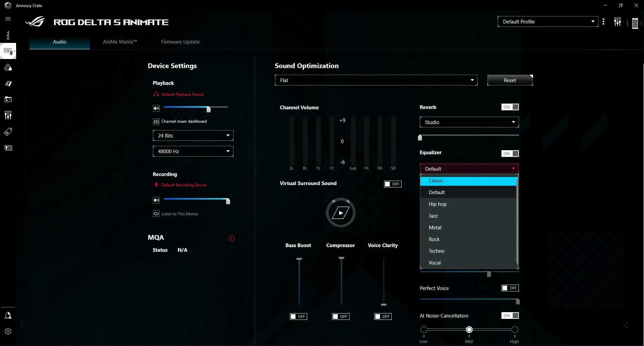644x346 pixels.
Task: Click the playback volume slider handle
Action: click(x=209, y=109)
